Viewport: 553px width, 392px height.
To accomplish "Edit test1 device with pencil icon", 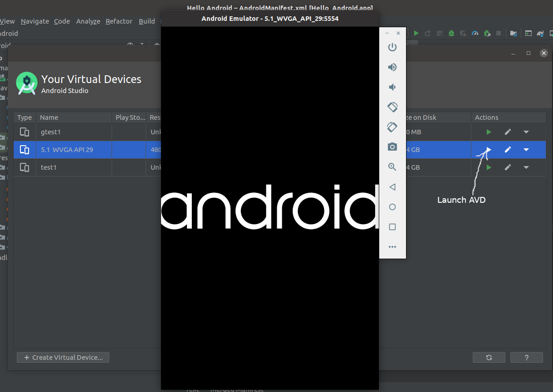I will [508, 167].
